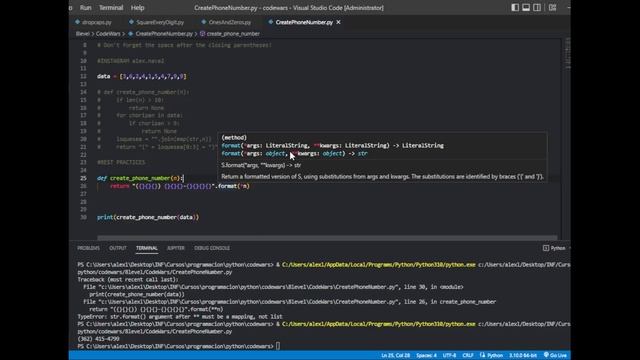Viewport: 640px width, 360px height.
Task: Toggle the bottom panel layout icon
Action: point(526,8)
